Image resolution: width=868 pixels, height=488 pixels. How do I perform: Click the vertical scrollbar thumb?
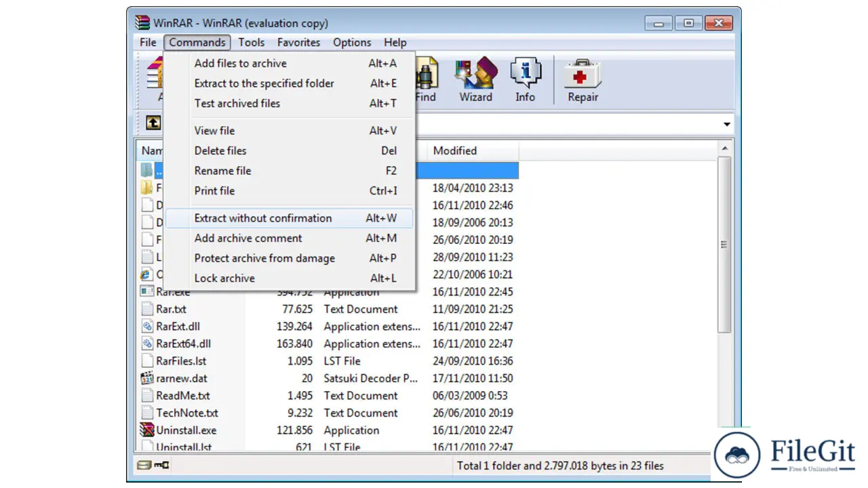(x=724, y=245)
